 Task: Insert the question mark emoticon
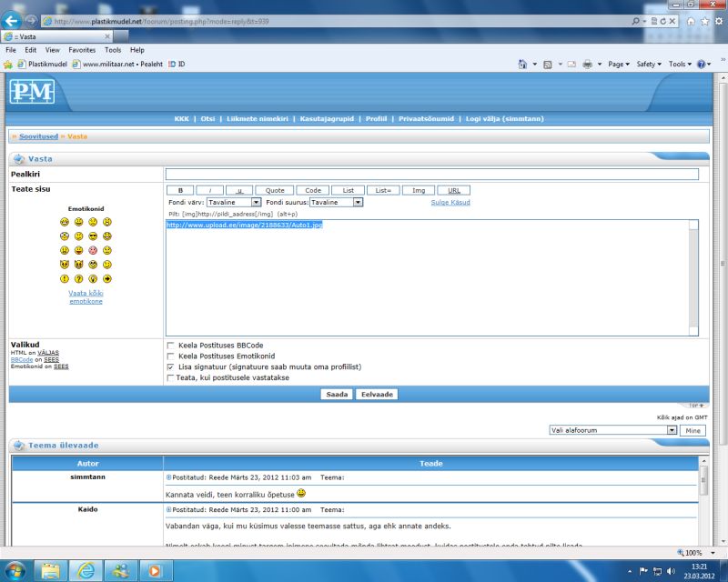(x=78, y=278)
